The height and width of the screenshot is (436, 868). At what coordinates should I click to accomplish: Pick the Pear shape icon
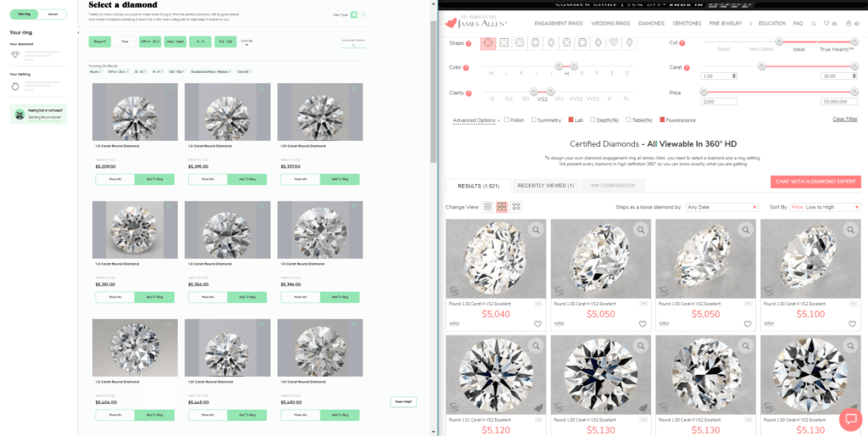coord(630,42)
